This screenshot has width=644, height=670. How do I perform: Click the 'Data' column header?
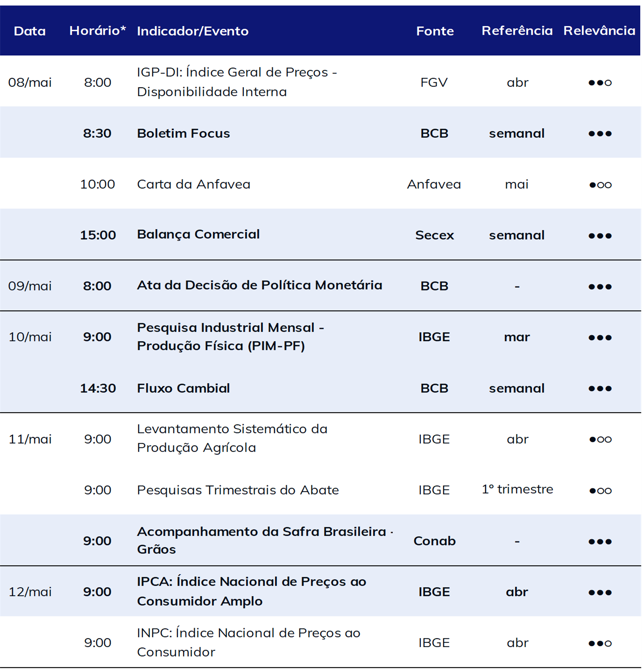pyautogui.click(x=30, y=31)
